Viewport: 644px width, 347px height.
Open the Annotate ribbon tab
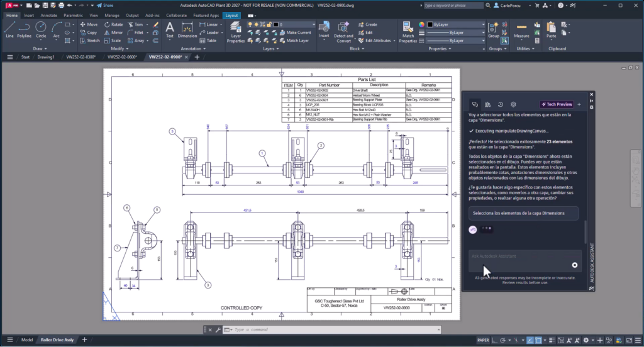[49, 15]
